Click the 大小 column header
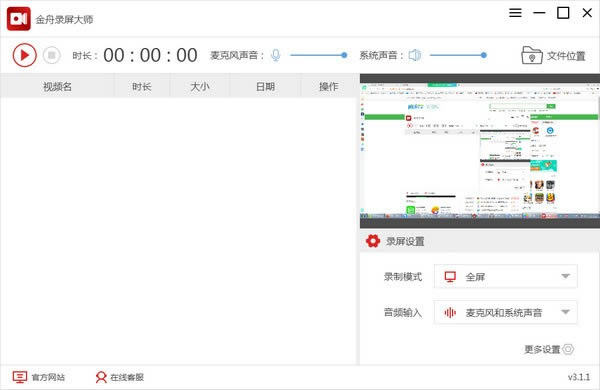 point(200,86)
